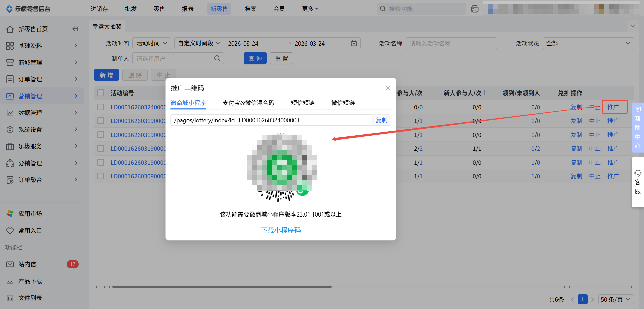Click 下载小程序码 link
Viewport: 644px width, 309px height.
(281, 230)
